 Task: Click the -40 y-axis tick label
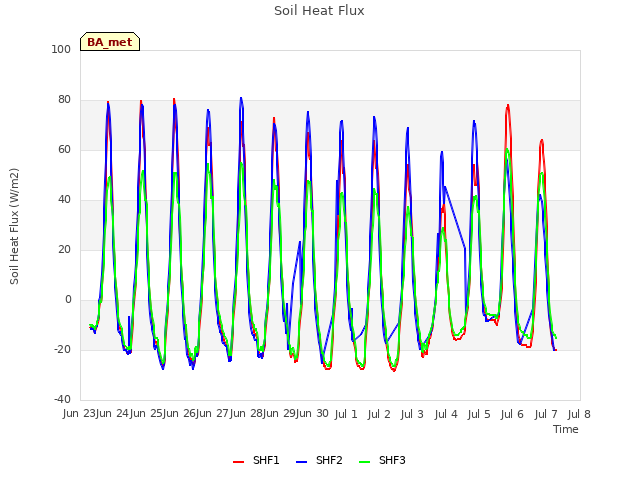point(62,399)
